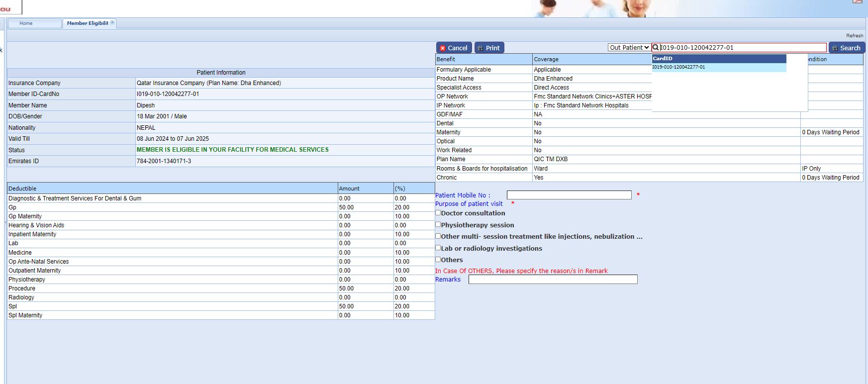Click into the Patient Mobile No field

569,195
